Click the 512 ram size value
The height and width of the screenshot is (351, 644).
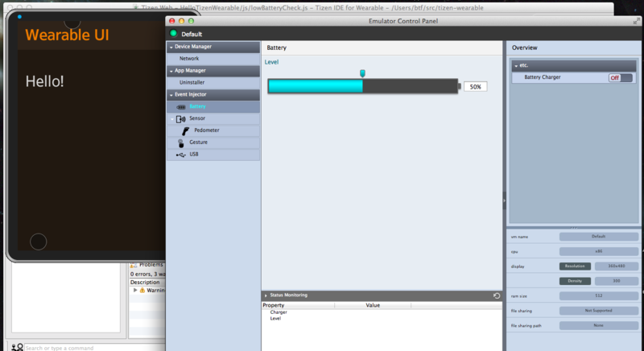point(598,296)
